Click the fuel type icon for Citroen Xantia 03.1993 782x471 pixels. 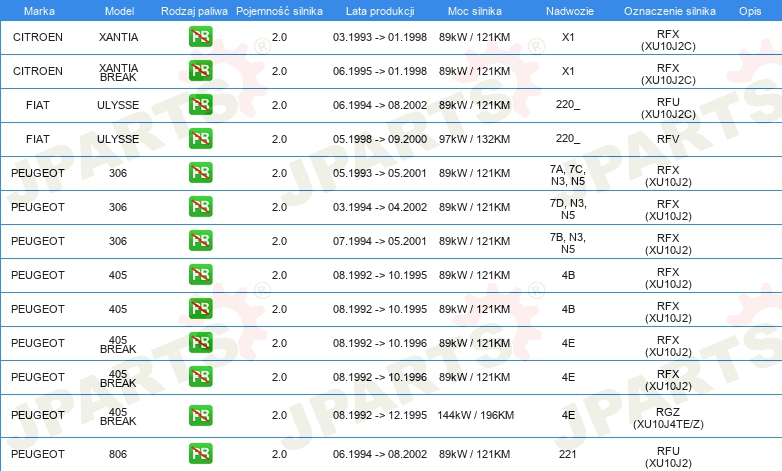coord(200,37)
